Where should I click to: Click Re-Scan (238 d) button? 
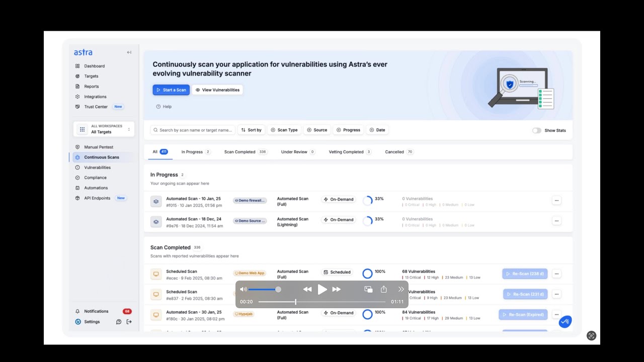(x=525, y=274)
